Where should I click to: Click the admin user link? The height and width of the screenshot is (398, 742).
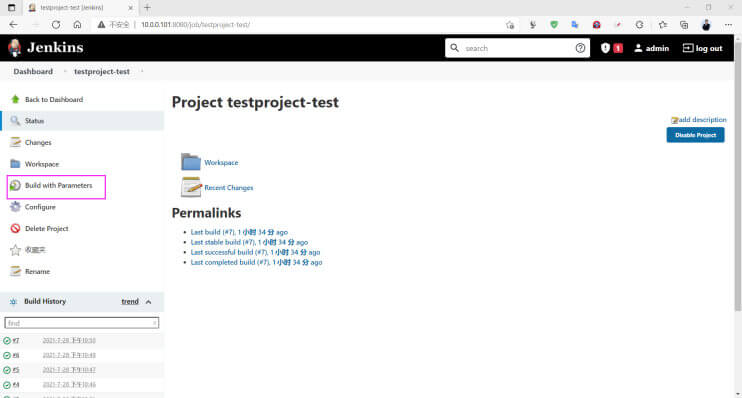tap(652, 48)
